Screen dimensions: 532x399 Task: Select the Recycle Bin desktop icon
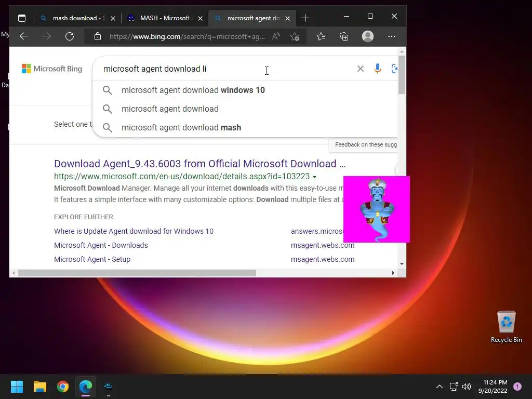pyautogui.click(x=506, y=327)
